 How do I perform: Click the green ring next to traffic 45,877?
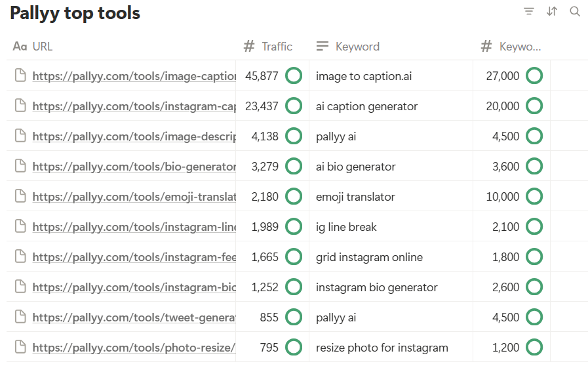[294, 76]
